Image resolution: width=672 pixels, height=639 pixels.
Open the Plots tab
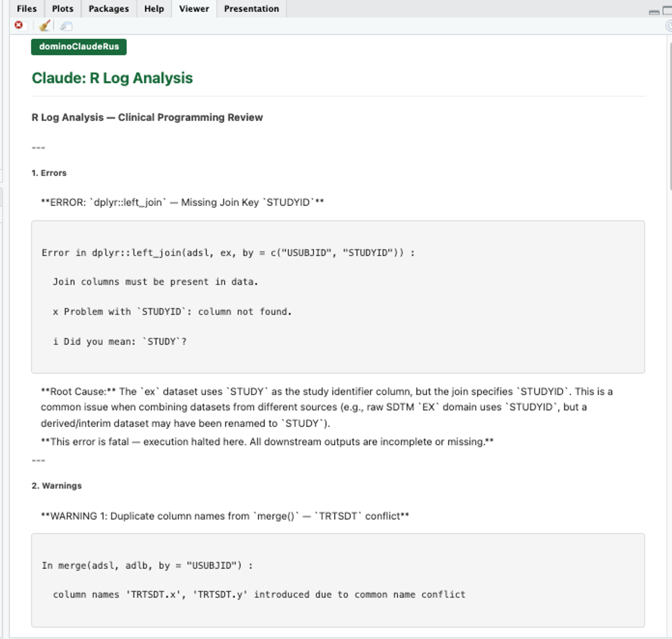click(63, 9)
